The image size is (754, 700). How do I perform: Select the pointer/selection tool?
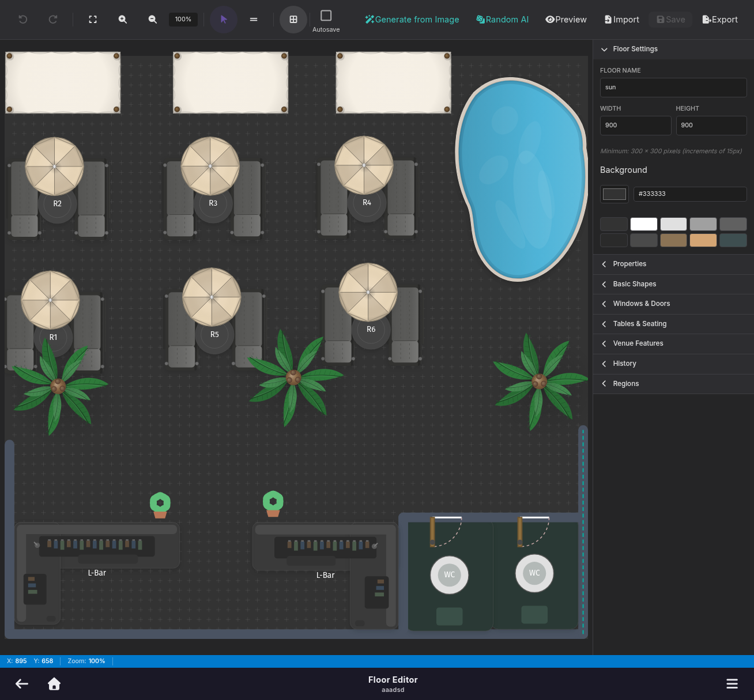[223, 19]
